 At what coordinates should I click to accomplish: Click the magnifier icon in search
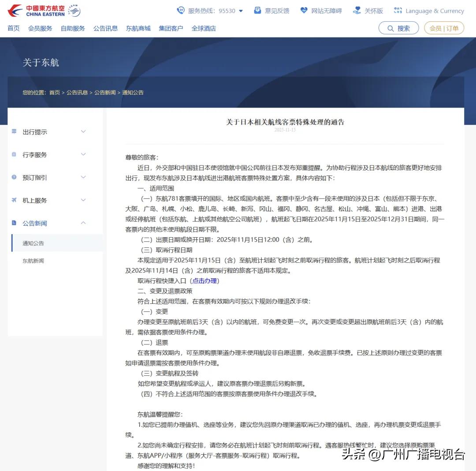(390, 28)
